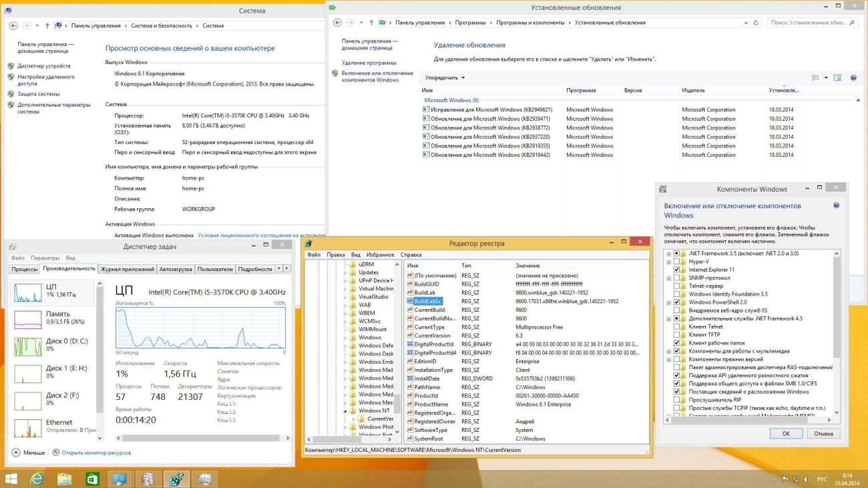This screenshot has height=488, width=868.
Task: Click the back arrow in System window
Action: coord(13,25)
